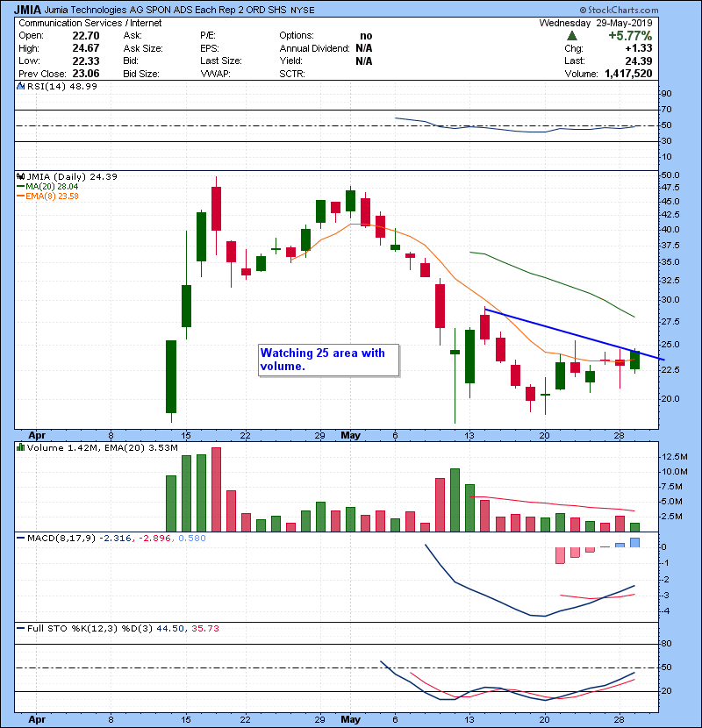The width and height of the screenshot is (702, 728).
Task: Click the NYSE exchange label
Action: click(303, 11)
